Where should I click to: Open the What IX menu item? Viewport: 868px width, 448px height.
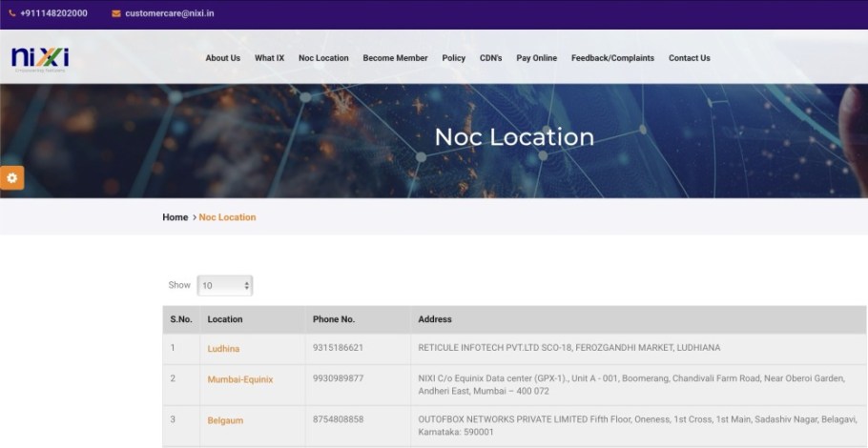[269, 58]
